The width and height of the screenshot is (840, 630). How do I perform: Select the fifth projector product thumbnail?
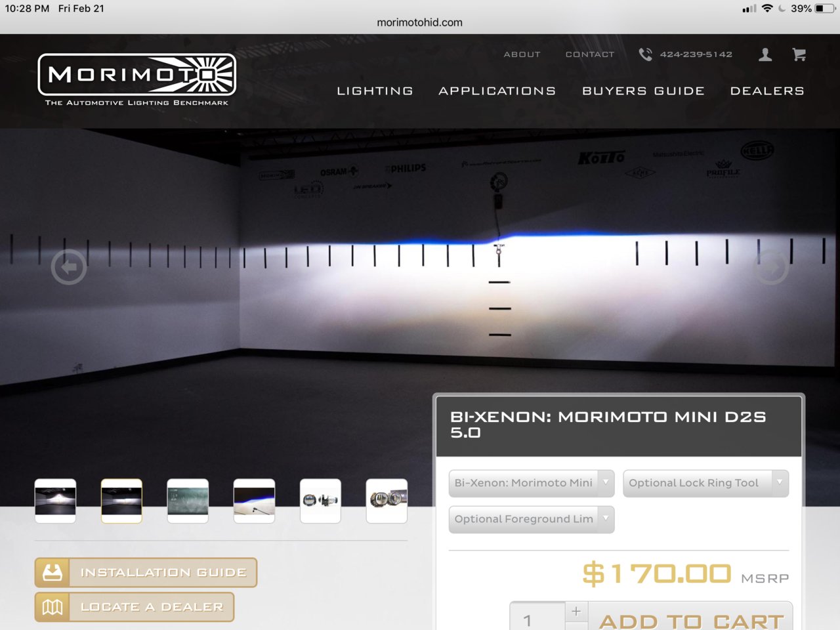coord(320,501)
